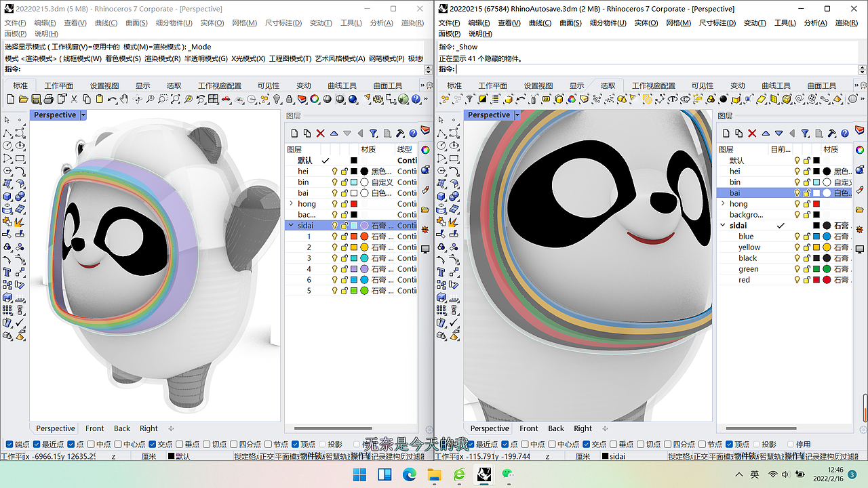Image resolution: width=868 pixels, height=488 pixels.
Task: Toggle 交点 osnap checkbox in right window
Action: pos(587,445)
